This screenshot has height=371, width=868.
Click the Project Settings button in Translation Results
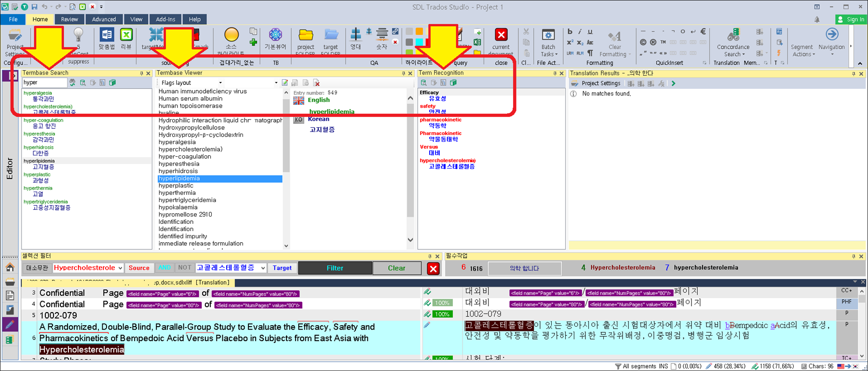596,83
